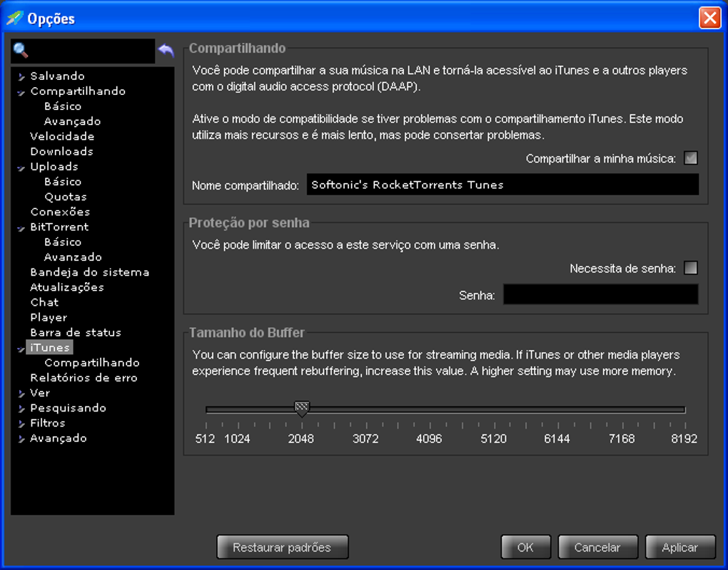The width and height of the screenshot is (728, 570).
Task: Select Compartilhando under iTunes
Action: pos(92,363)
